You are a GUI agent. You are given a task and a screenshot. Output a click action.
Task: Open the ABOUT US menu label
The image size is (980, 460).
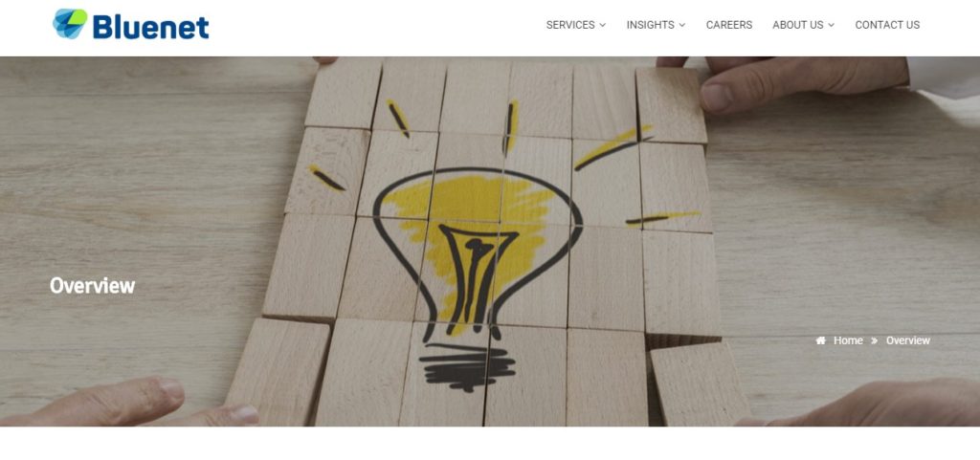797,25
